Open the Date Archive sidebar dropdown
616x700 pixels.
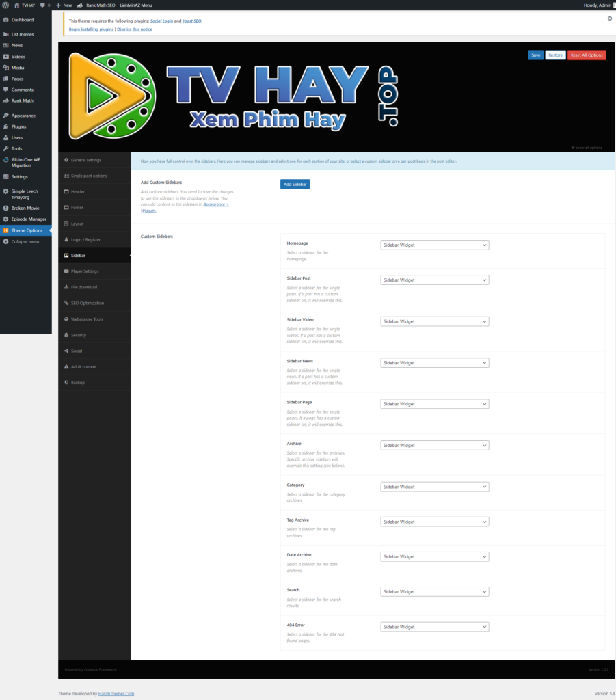click(434, 556)
